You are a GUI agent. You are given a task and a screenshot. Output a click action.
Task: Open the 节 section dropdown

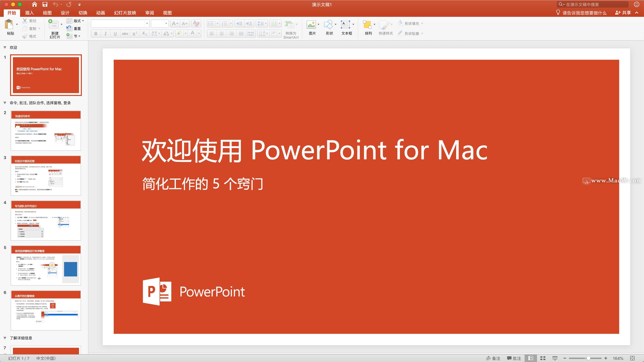pos(73,36)
